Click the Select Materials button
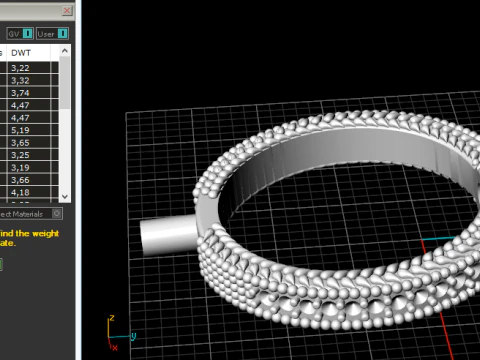This screenshot has width=480, height=360. point(31,214)
